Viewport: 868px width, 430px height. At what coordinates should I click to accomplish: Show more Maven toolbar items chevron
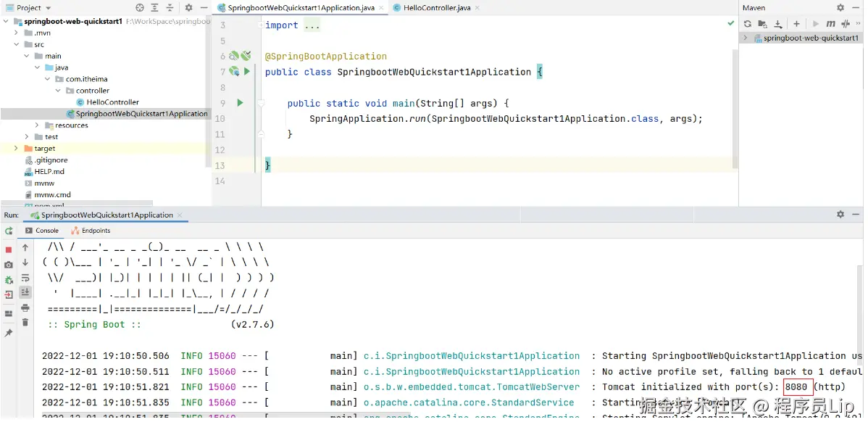coord(859,24)
